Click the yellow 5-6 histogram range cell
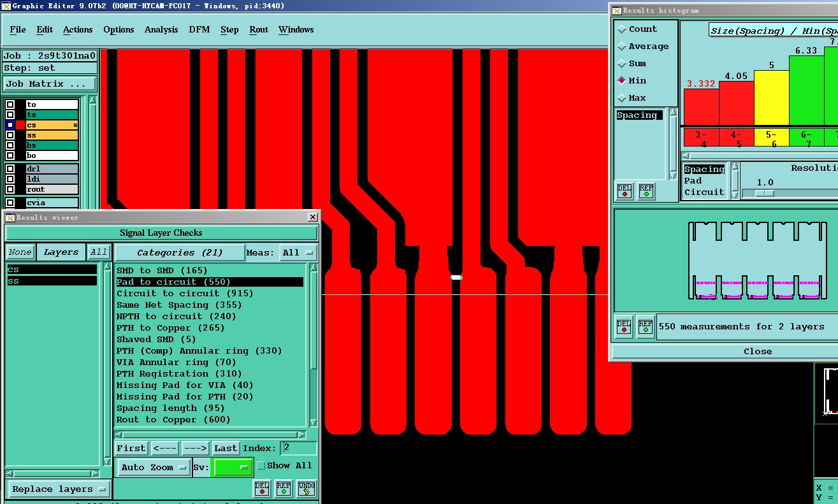The image size is (838, 504). [771, 138]
